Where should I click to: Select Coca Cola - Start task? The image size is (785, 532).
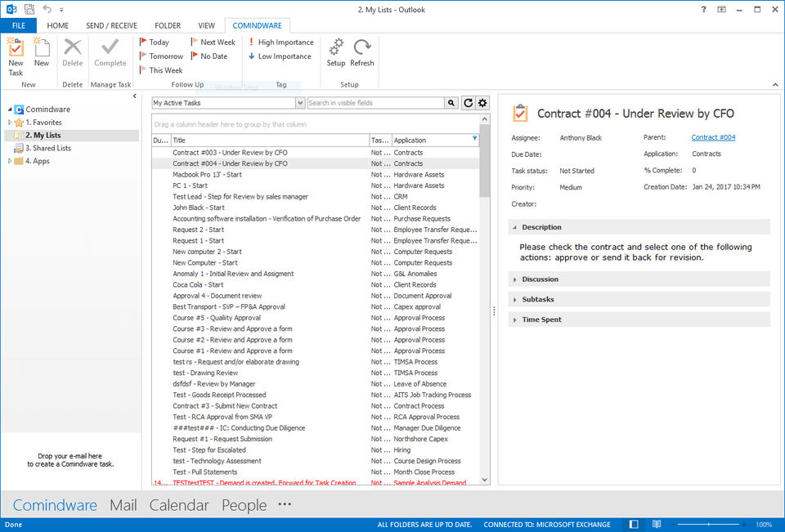point(316,284)
